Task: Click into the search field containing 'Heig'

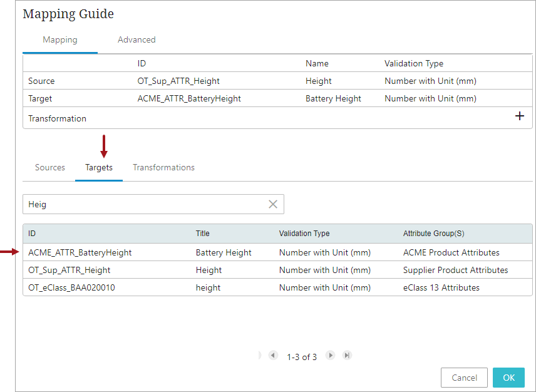Action: [x=144, y=204]
